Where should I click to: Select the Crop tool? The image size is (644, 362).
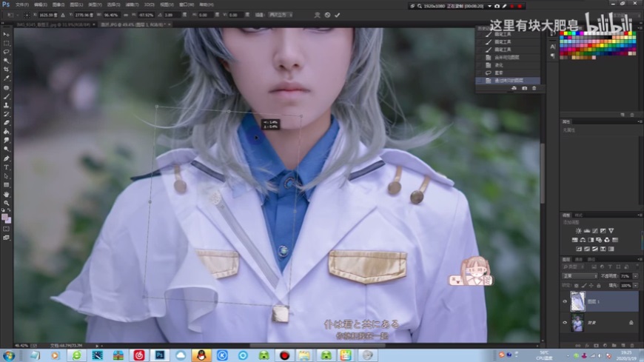tap(6, 70)
